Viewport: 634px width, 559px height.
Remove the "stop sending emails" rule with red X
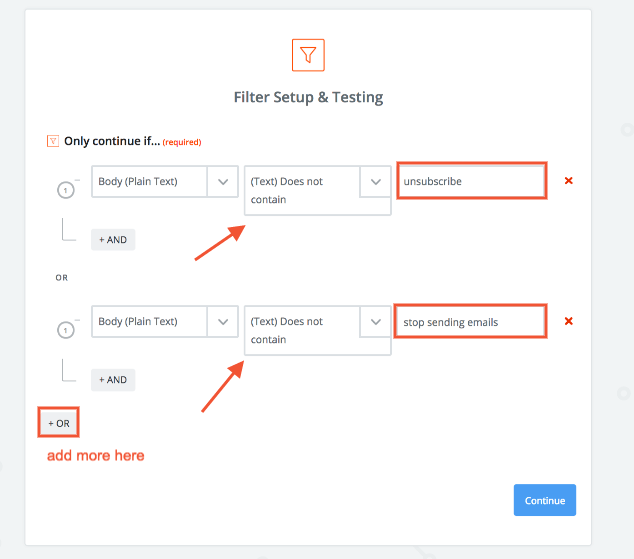click(x=569, y=321)
